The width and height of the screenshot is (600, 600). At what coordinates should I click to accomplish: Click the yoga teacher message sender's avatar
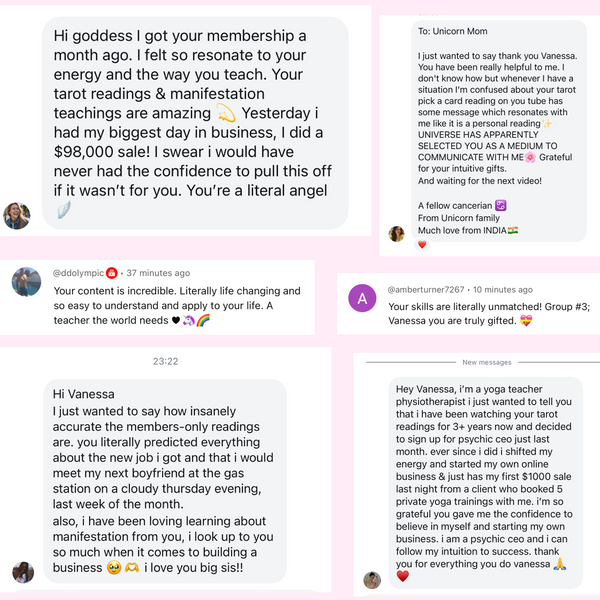(x=372, y=580)
